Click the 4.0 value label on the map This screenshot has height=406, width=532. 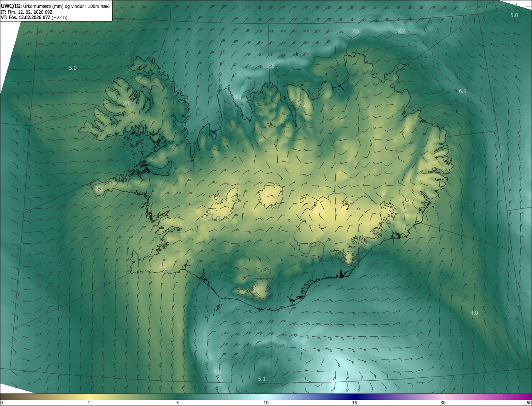[x=474, y=313]
